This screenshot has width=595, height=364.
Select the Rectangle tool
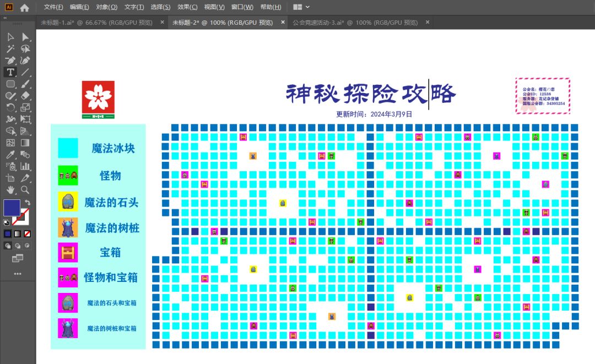click(x=10, y=84)
